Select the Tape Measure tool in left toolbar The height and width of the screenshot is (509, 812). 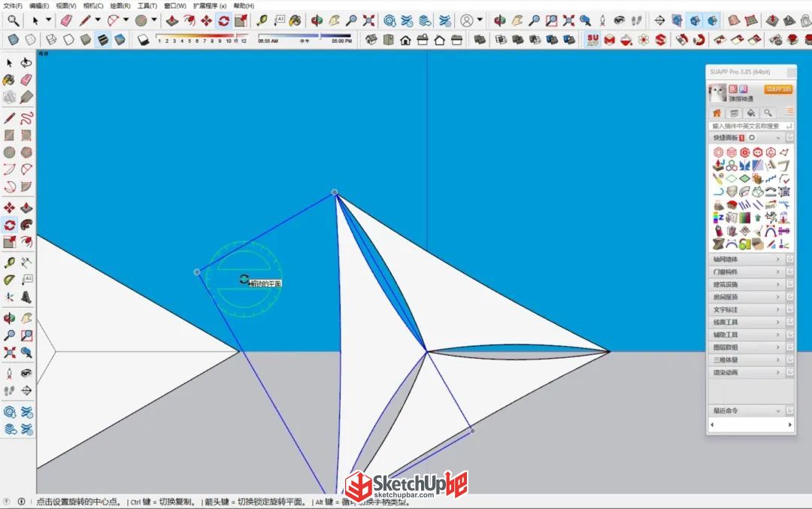(9, 263)
